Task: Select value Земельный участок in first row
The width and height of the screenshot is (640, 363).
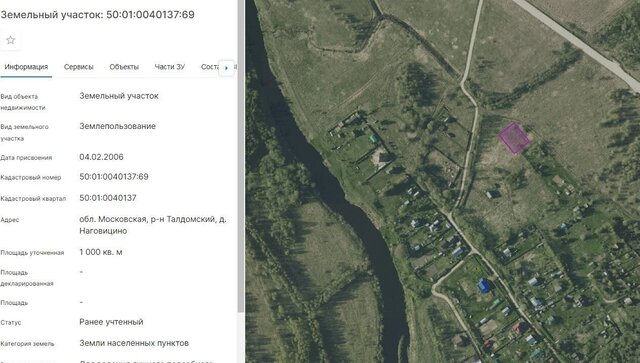Action: point(119,96)
